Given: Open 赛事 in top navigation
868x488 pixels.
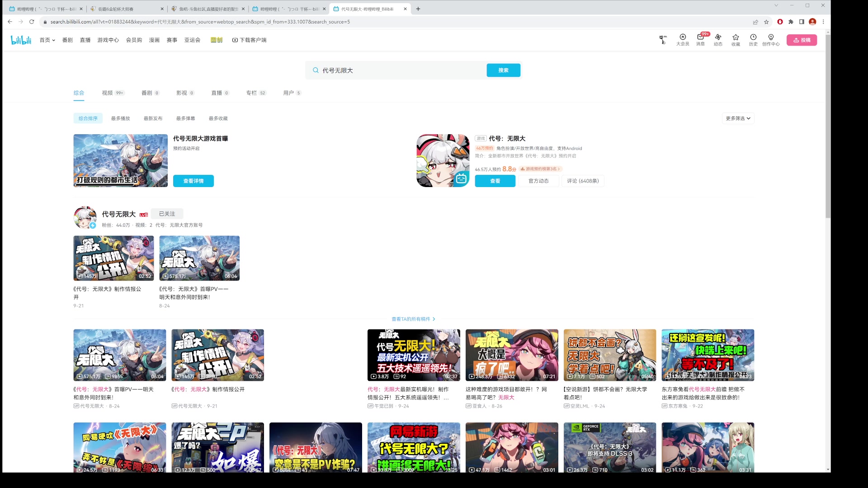Looking at the screenshot, I should [172, 40].
